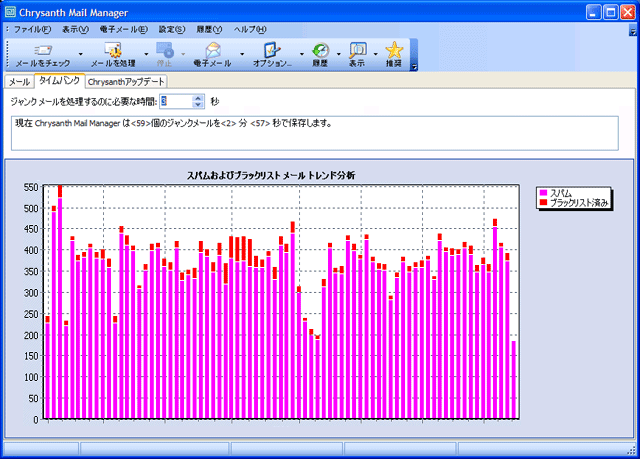Expand the 履歴 toolbar dropdown arrow
This screenshot has width=640, height=459.
coord(338,54)
